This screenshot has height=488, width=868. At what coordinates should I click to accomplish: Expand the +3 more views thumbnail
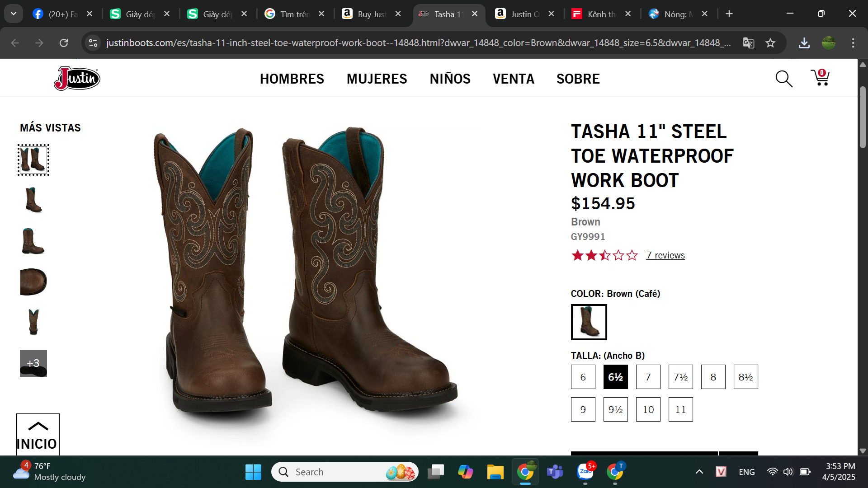33,363
